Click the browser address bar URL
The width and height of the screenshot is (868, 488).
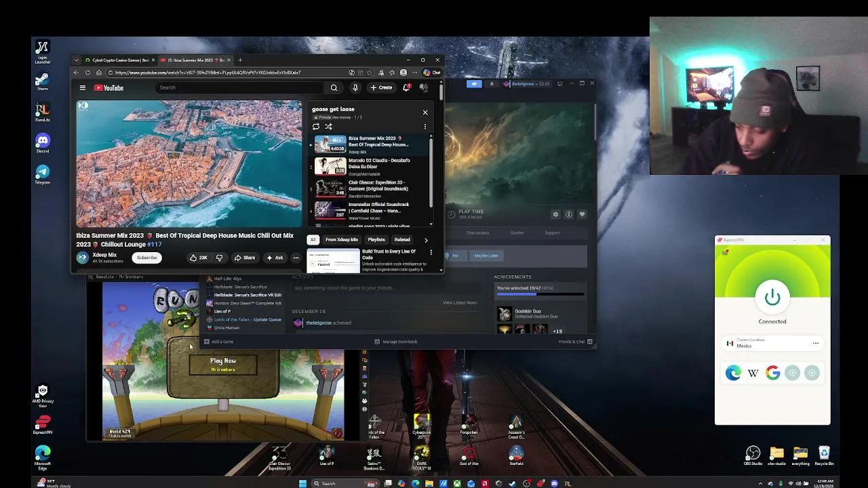(x=208, y=73)
